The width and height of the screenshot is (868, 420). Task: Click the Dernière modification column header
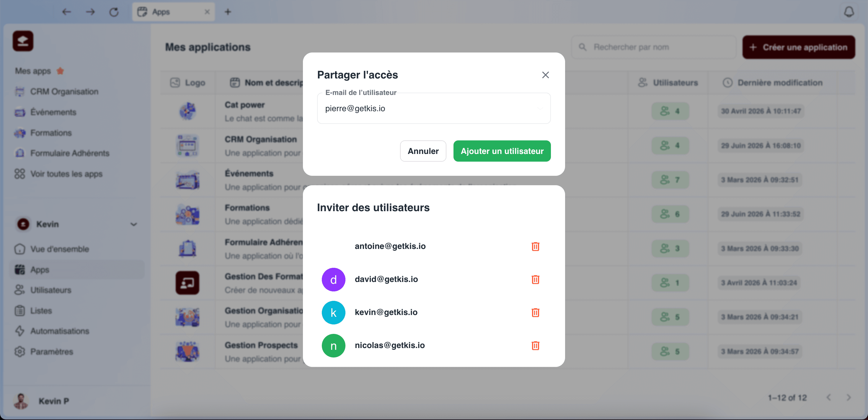coord(773,83)
